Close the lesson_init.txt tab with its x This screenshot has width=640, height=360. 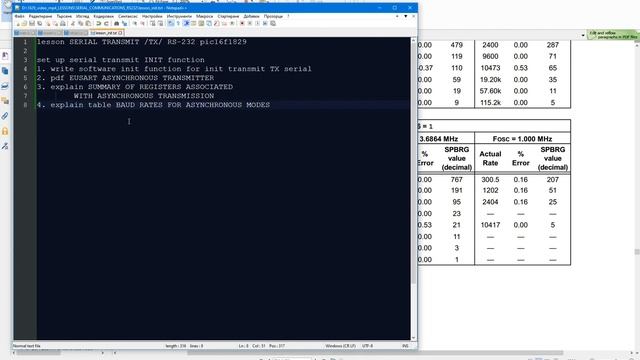tap(120, 33)
